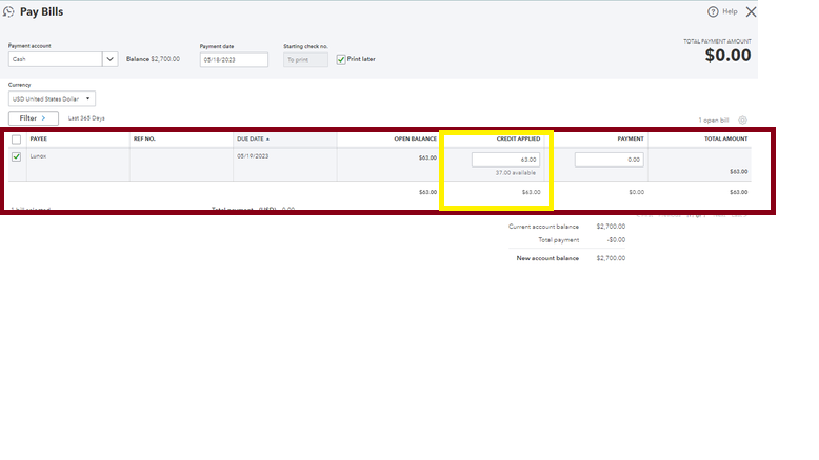Click the $0.00 total payment amount

[x=728, y=55]
